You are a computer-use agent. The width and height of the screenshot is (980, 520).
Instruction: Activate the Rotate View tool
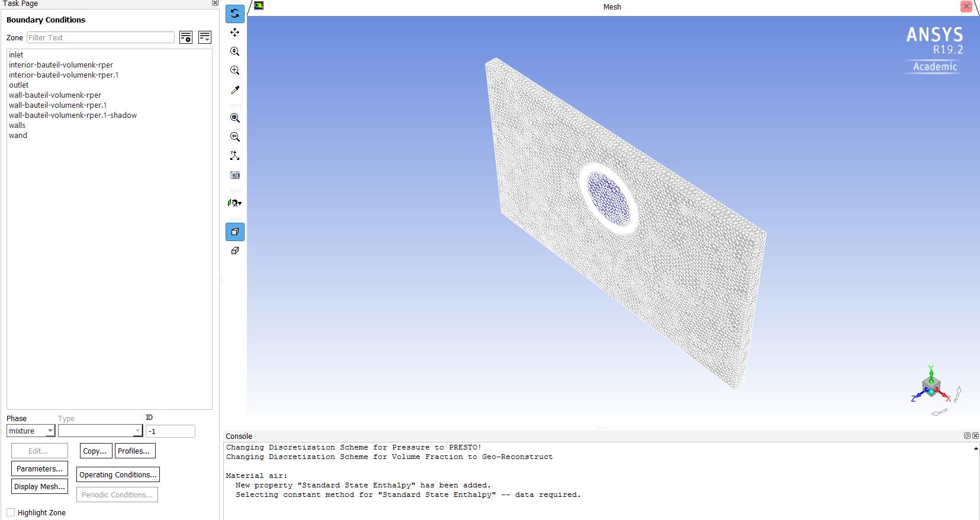235,14
